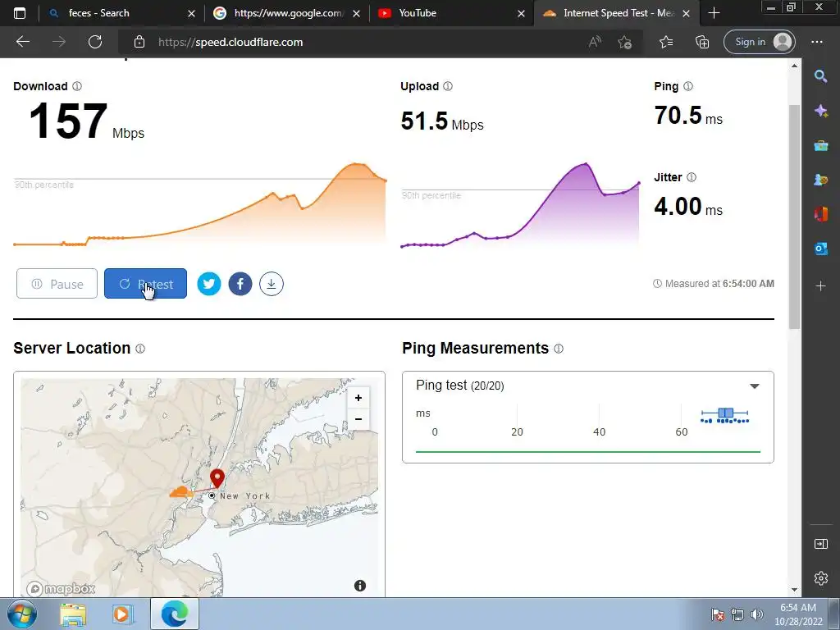The height and width of the screenshot is (630, 840).
Task: Open Ping info tooltip icon
Action: (x=688, y=86)
